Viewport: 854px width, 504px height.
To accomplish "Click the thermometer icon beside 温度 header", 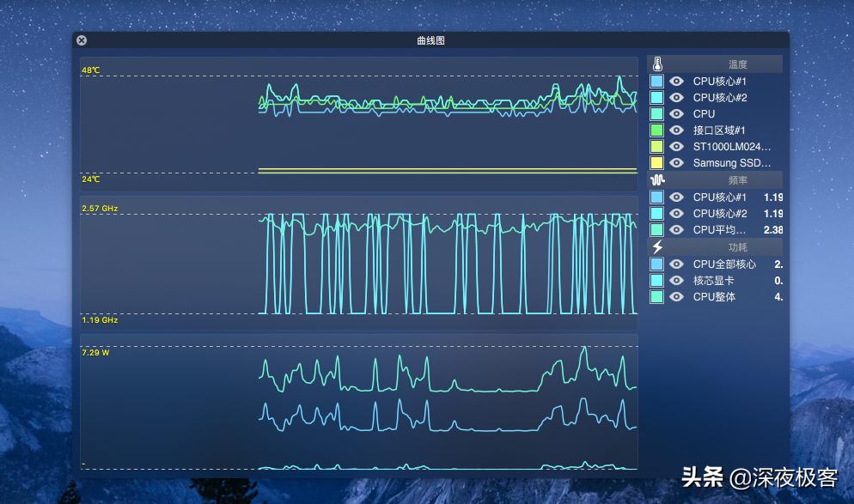I will [x=656, y=64].
